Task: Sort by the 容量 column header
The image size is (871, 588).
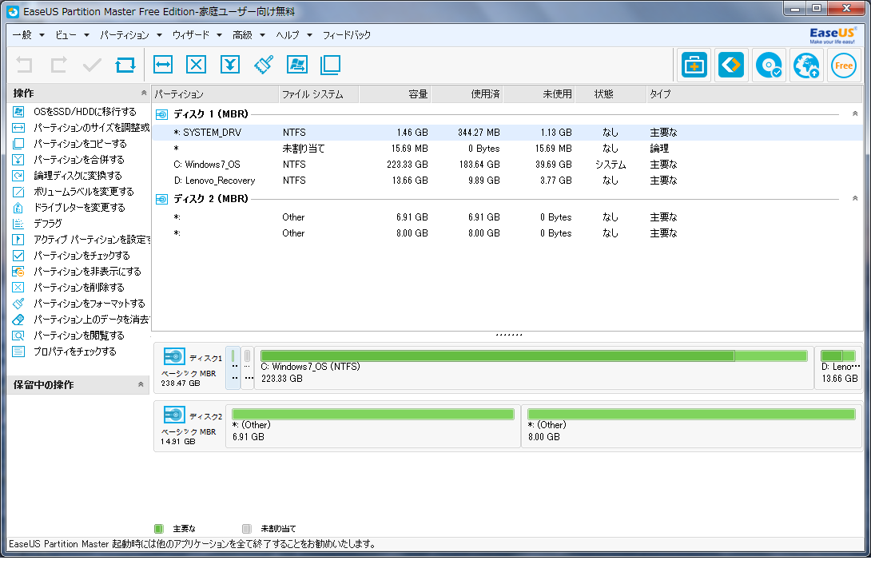Action: pos(395,94)
